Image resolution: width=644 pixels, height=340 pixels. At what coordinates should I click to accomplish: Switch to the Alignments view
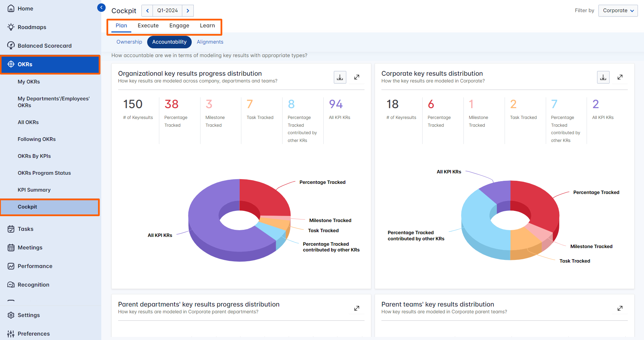tap(210, 42)
